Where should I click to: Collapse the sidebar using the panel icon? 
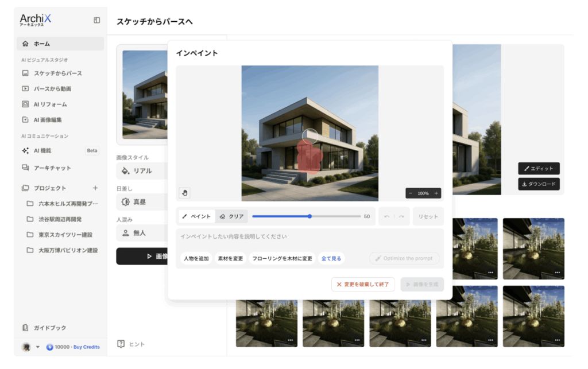point(96,20)
